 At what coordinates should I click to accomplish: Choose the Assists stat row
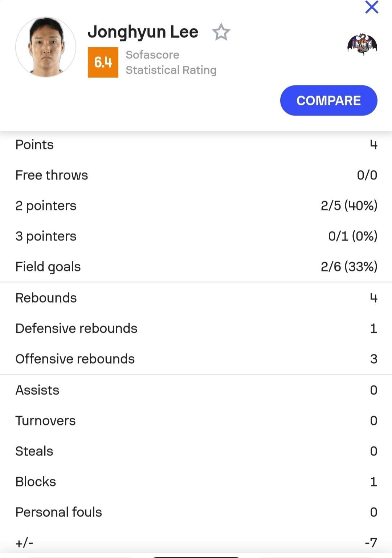196,390
